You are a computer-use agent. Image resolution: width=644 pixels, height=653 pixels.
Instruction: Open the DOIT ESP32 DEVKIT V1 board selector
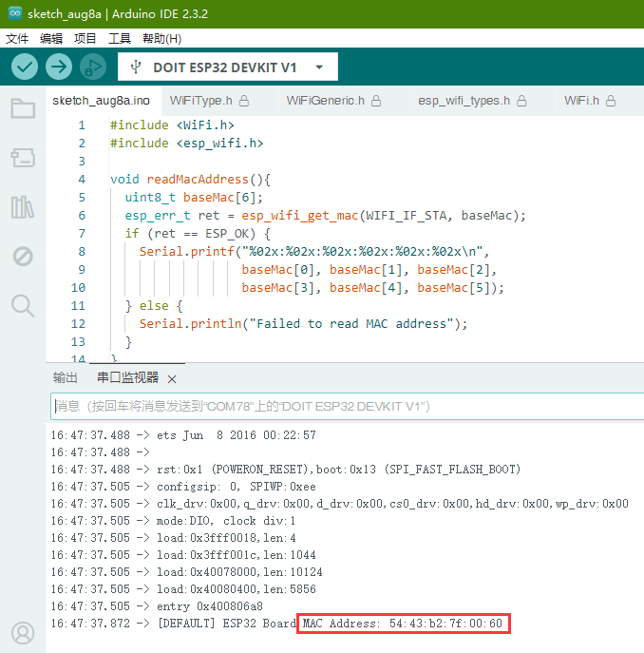[x=228, y=67]
